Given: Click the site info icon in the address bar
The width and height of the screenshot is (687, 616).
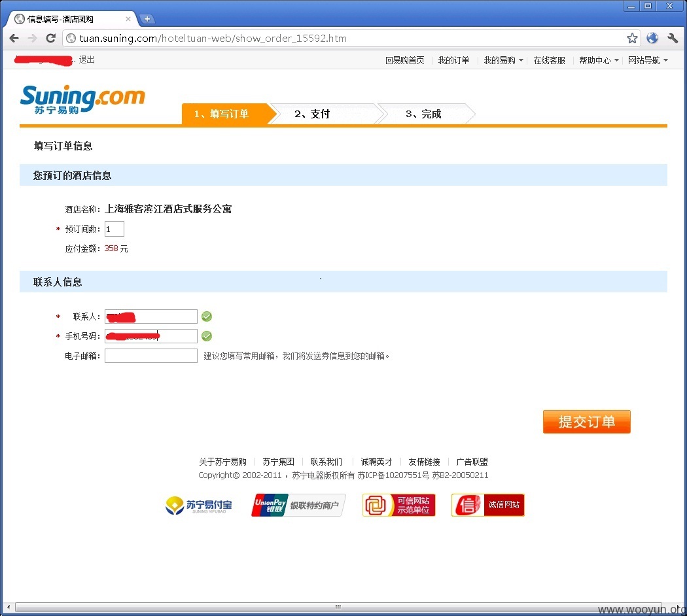Looking at the screenshot, I should 71,39.
